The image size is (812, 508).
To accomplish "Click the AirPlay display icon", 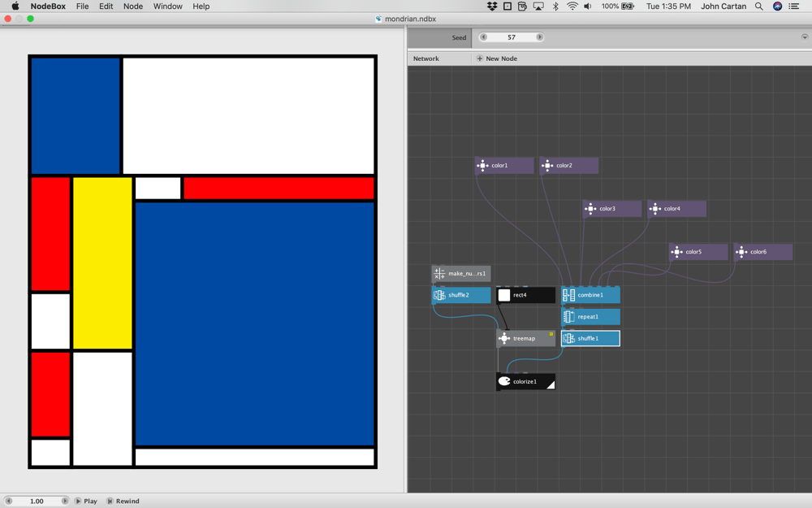I will [538, 7].
